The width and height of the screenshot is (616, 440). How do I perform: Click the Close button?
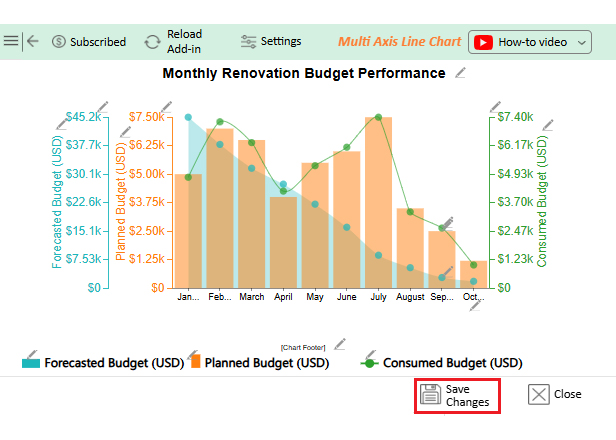(555, 394)
